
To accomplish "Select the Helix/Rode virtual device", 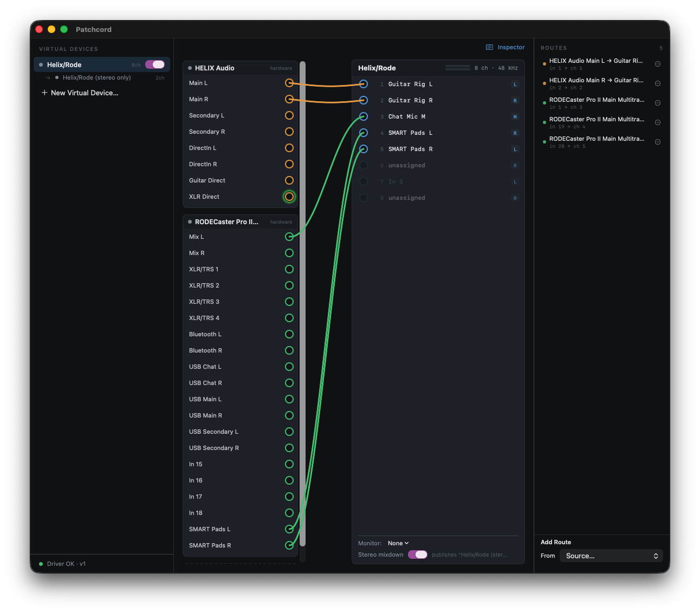I will (x=102, y=64).
